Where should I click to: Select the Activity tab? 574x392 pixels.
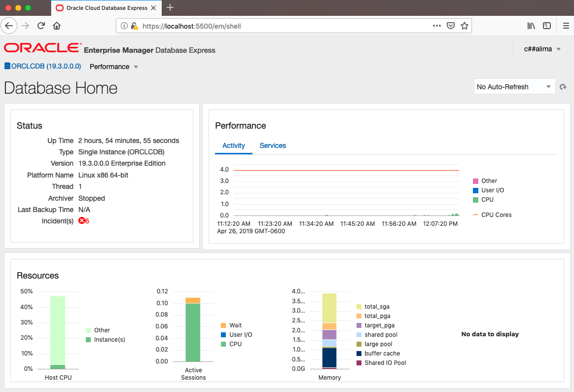(234, 145)
